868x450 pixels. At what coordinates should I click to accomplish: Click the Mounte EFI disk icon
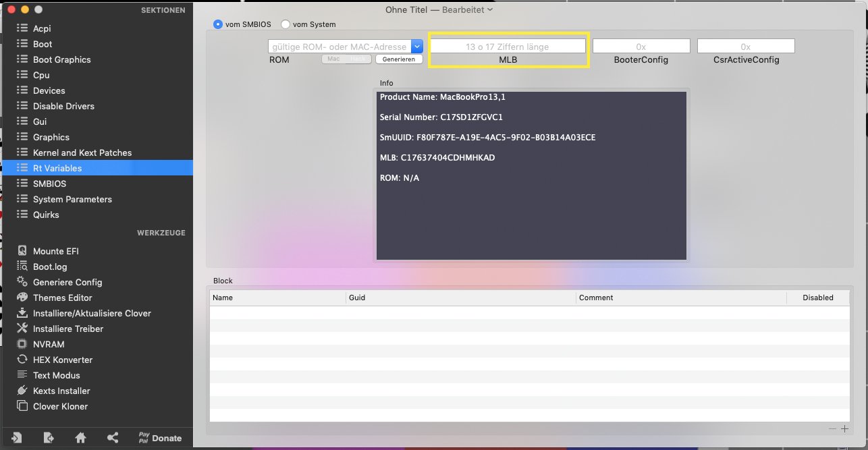[22, 251]
